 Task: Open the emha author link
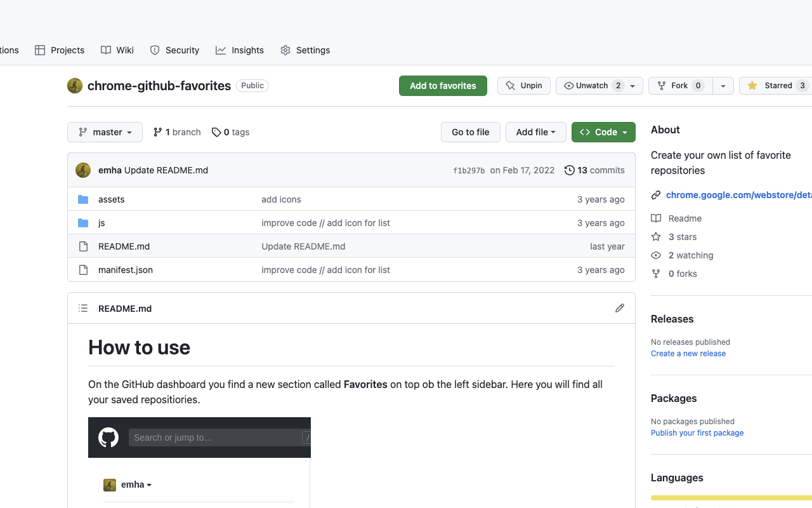[110, 170]
